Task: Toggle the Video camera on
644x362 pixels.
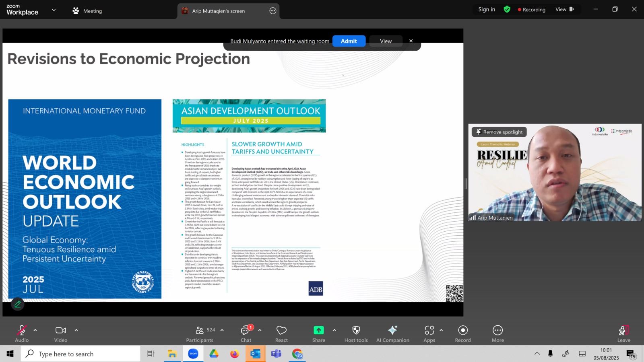Action: pos(61,334)
